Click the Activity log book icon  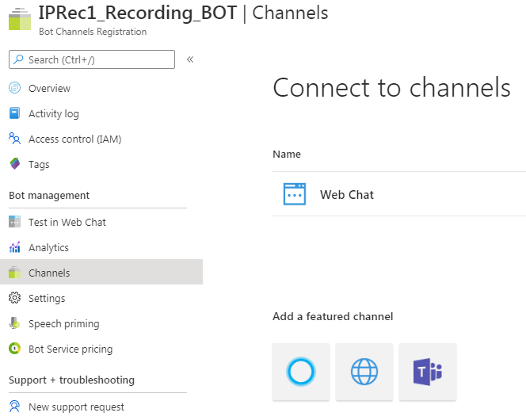[x=14, y=113]
